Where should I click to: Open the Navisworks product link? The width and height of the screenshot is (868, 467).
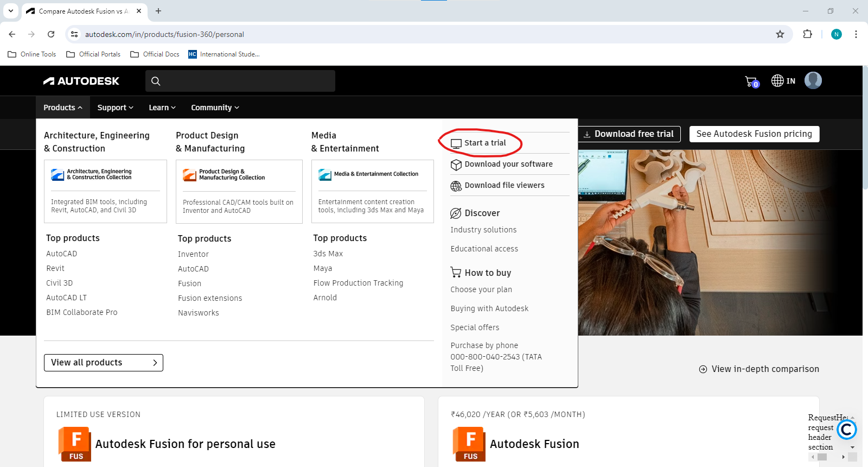click(199, 313)
